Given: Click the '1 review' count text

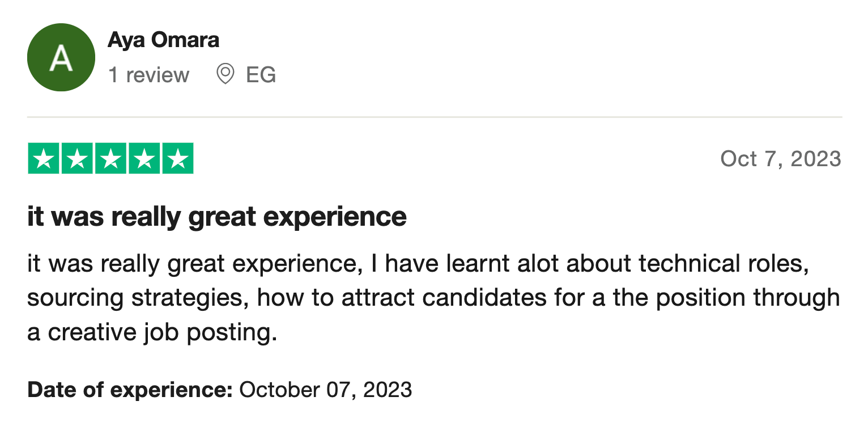Looking at the screenshot, I should coord(148,75).
